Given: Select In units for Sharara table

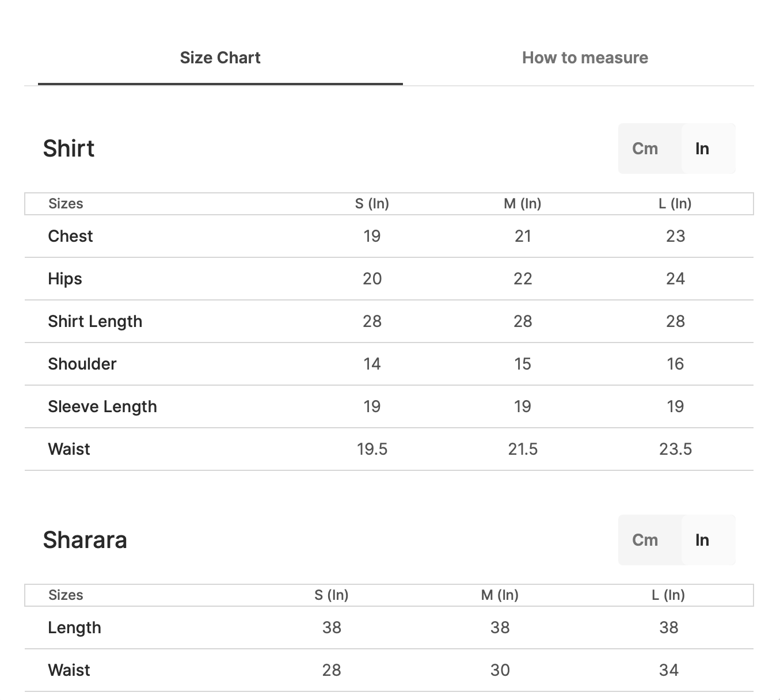Looking at the screenshot, I should (702, 540).
